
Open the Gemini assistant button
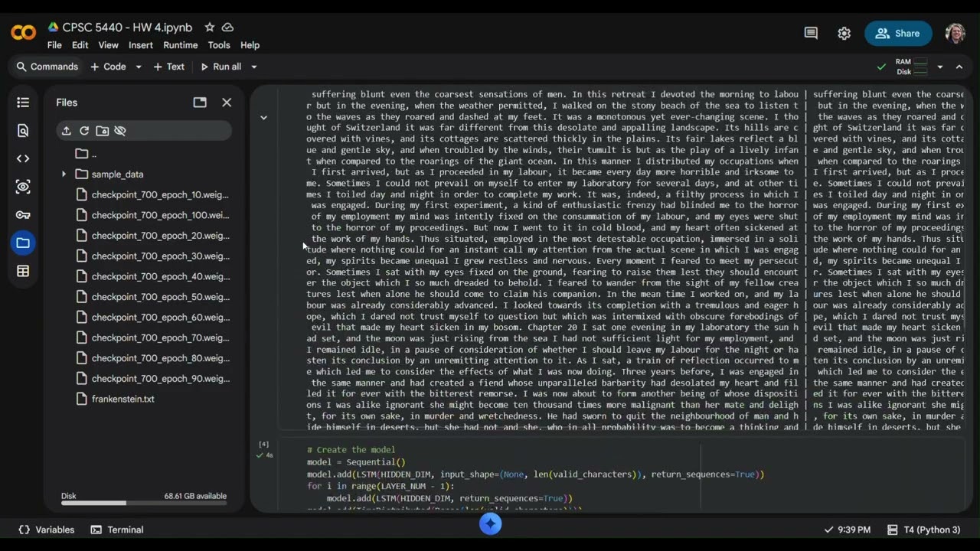(491, 523)
